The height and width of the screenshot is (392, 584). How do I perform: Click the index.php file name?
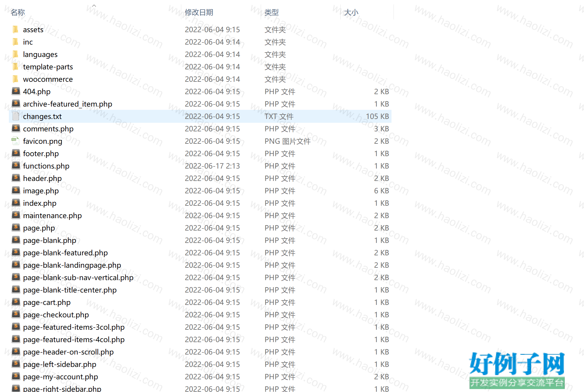(x=40, y=203)
